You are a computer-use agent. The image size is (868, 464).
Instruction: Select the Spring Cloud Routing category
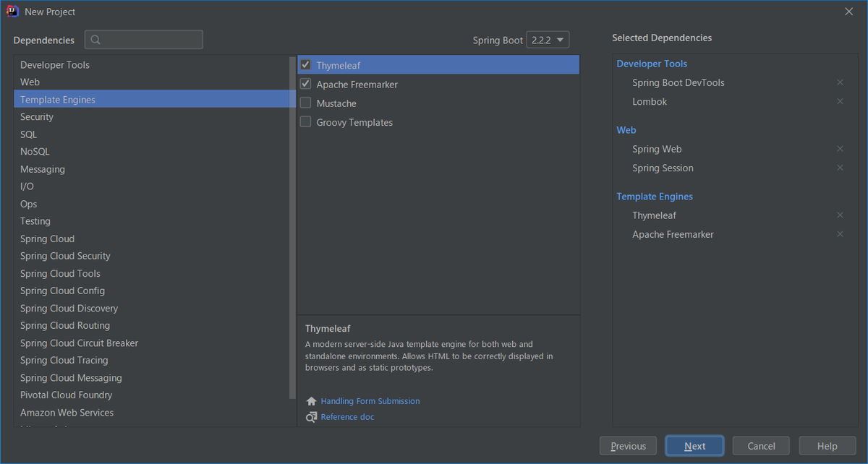[151, 325]
